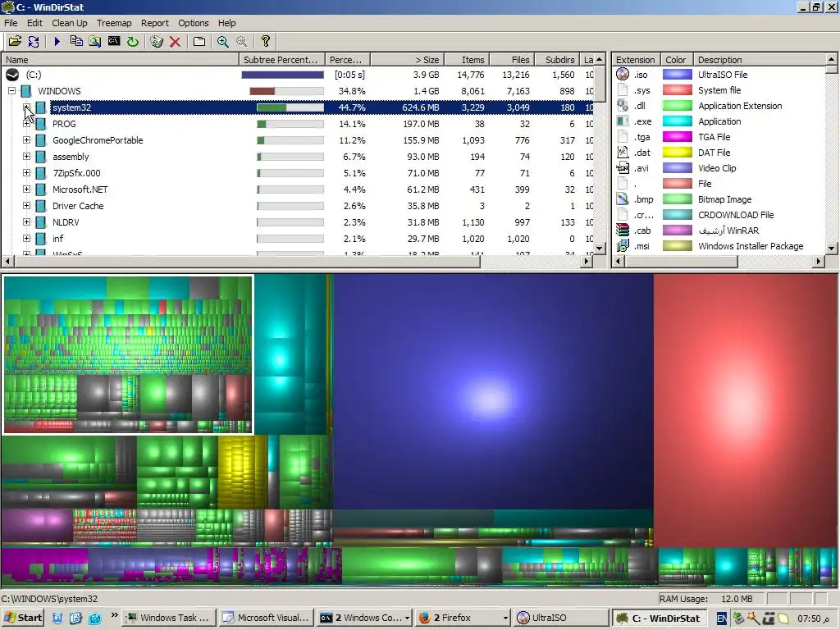Click directory list scroll down arrow
This screenshot has width=840, height=630.
point(600,249)
